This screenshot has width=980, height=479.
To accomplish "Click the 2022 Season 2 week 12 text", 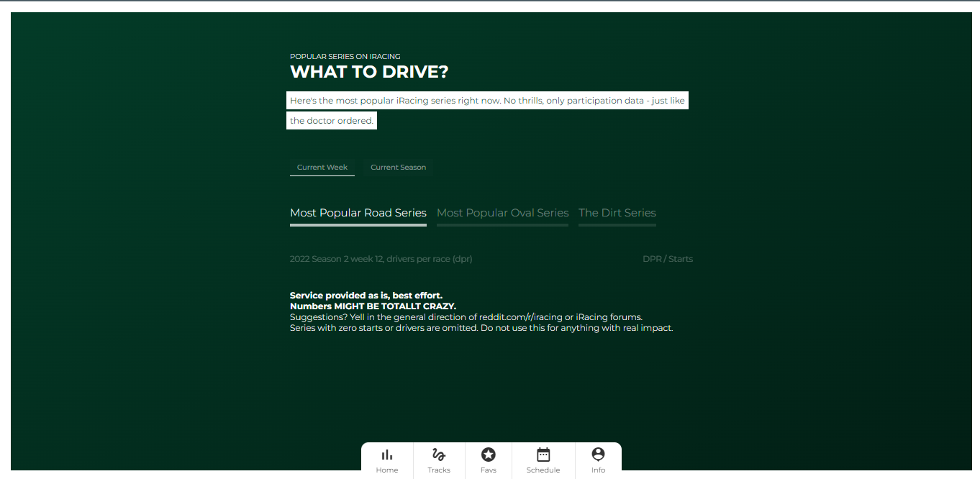I will click(x=381, y=259).
